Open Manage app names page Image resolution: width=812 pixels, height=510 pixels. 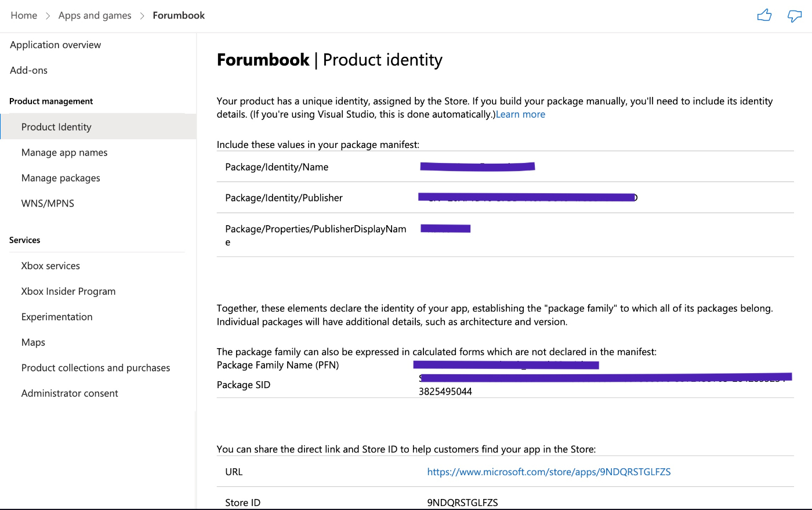[x=64, y=153]
